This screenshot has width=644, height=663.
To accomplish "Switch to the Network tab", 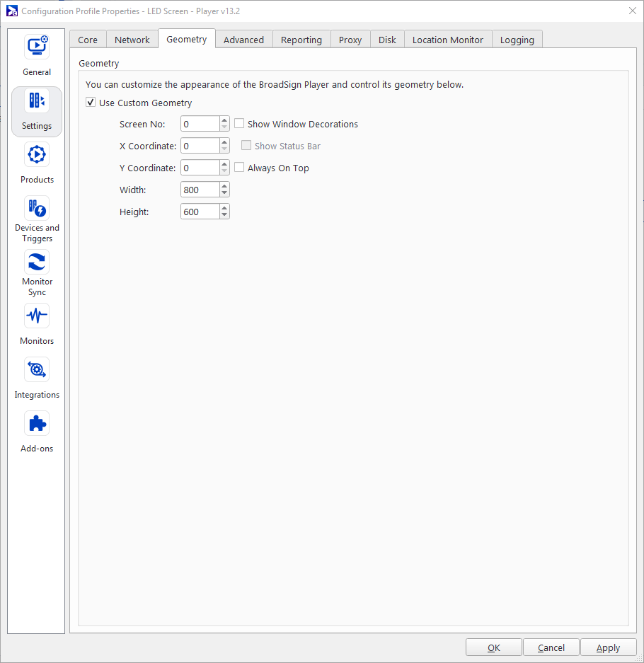I will click(x=132, y=40).
